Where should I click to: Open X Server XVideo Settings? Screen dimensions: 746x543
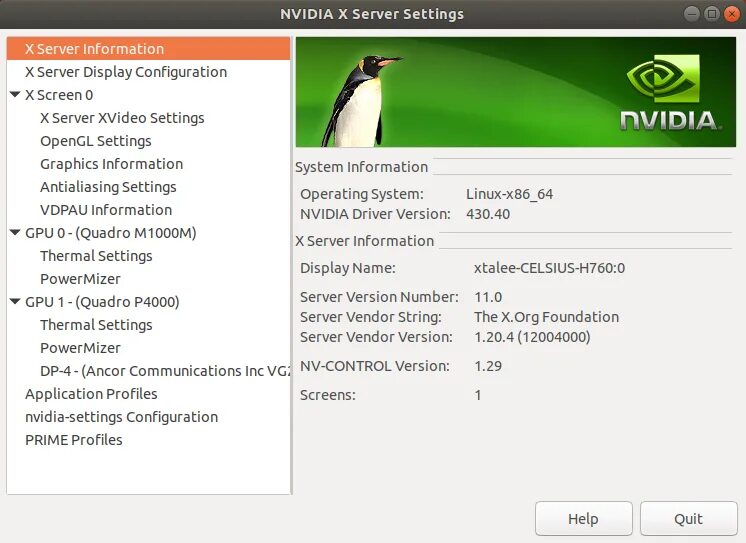tap(122, 118)
